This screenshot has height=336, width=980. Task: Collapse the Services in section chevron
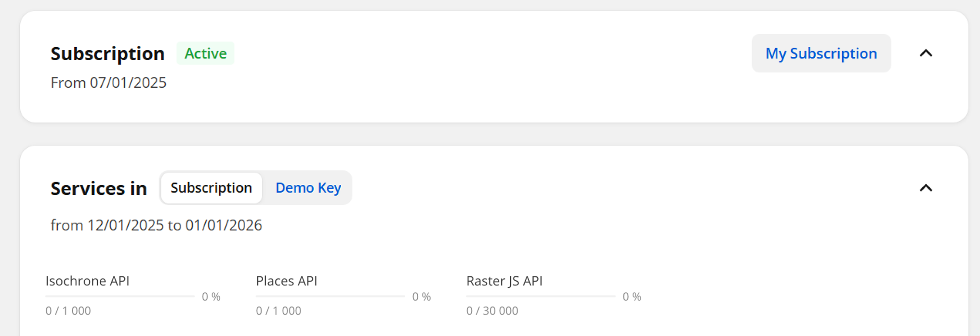coord(926,188)
